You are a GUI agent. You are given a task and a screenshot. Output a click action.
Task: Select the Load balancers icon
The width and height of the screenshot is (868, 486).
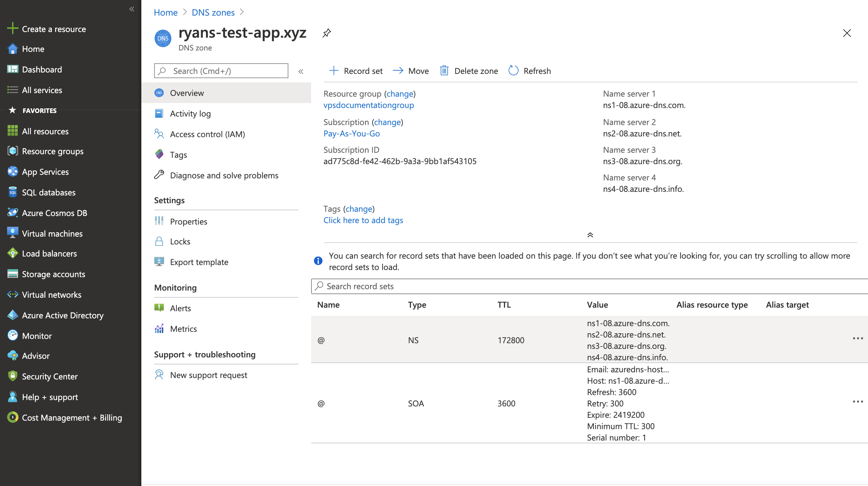click(x=13, y=253)
